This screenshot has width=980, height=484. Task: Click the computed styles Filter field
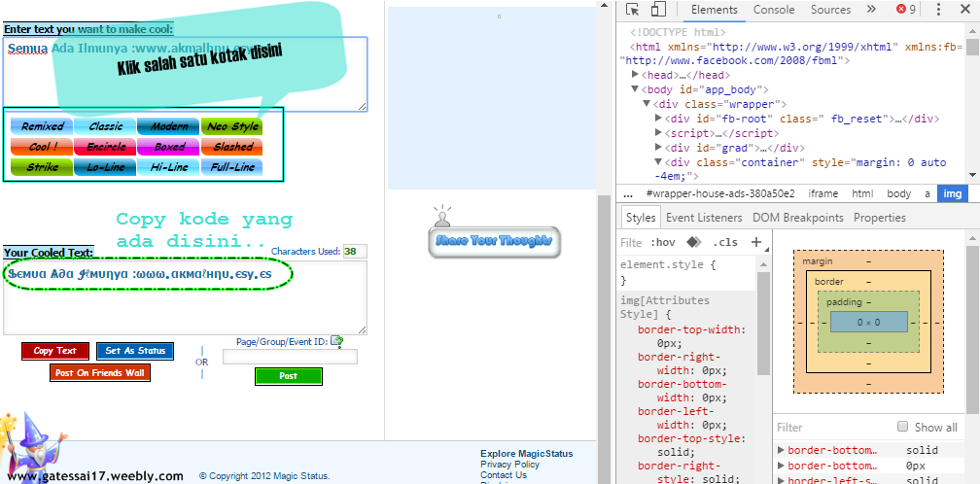pos(834,428)
